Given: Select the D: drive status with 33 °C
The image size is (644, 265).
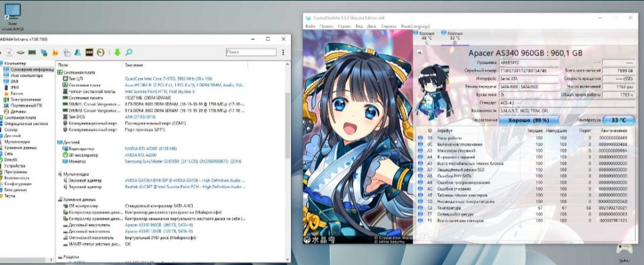Looking at the screenshot, I should [453, 37].
